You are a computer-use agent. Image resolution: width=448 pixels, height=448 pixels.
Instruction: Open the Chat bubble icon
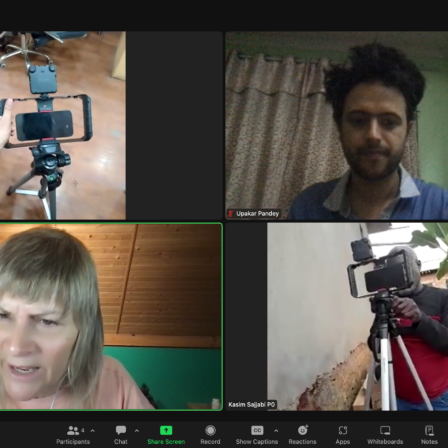pos(121,430)
